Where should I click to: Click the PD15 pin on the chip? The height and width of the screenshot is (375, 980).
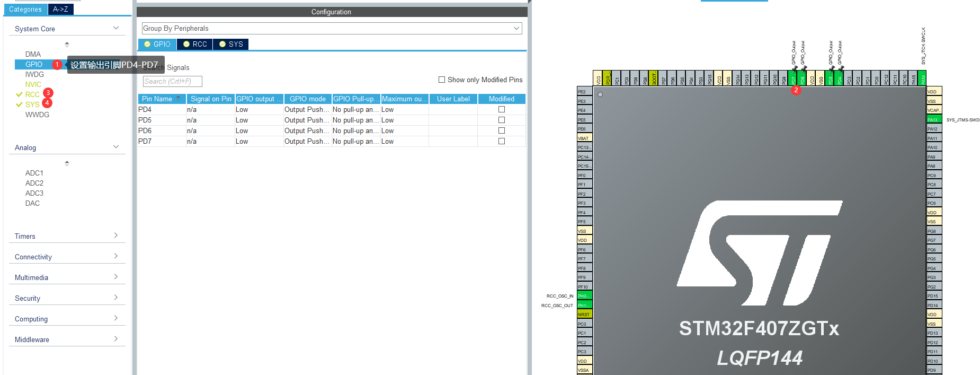pyautogui.click(x=934, y=296)
